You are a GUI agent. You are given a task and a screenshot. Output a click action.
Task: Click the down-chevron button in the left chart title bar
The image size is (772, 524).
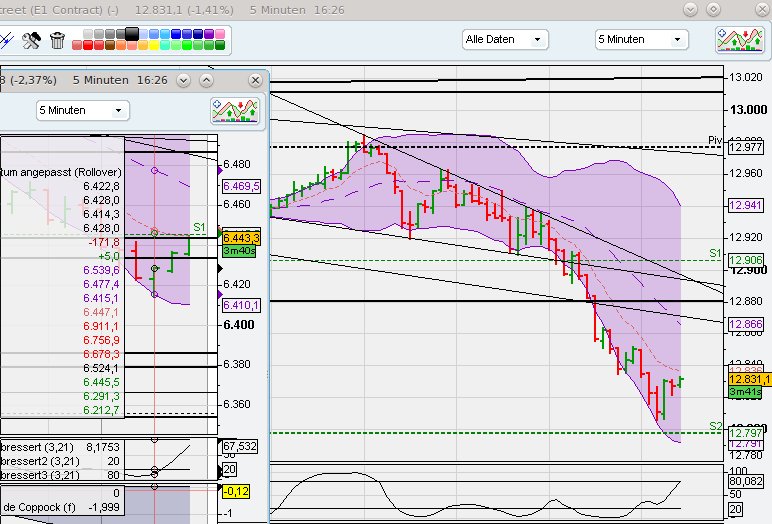click(x=183, y=80)
